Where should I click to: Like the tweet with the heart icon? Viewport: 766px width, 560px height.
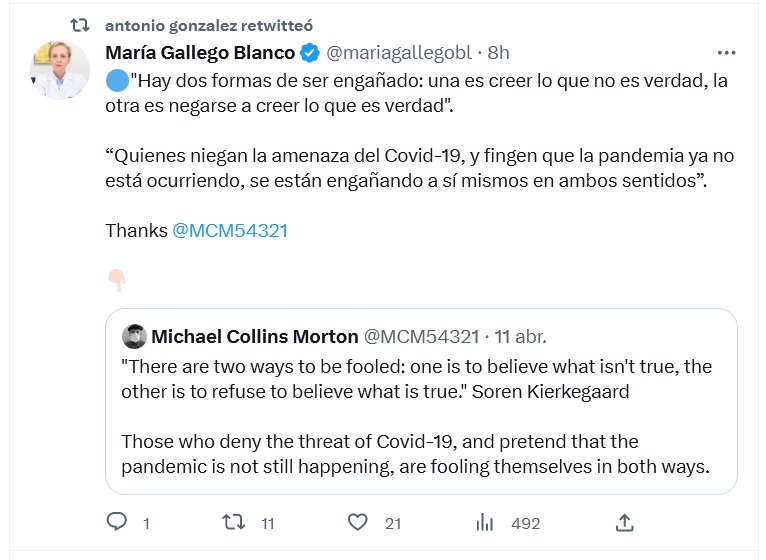357,522
